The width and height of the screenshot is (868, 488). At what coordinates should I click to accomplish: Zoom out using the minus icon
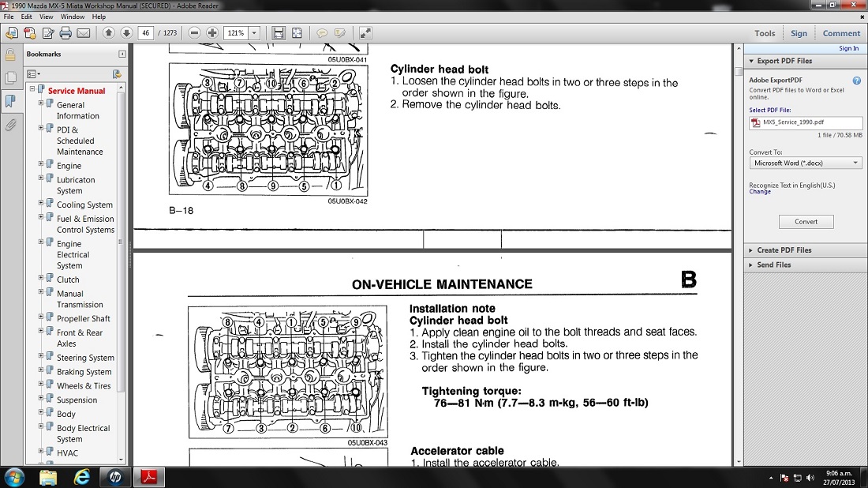[194, 33]
